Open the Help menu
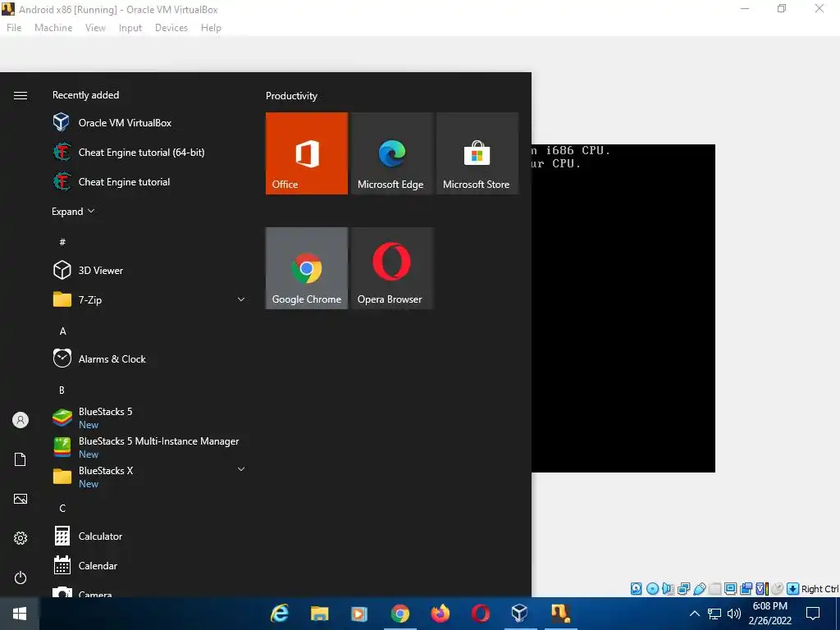The height and width of the screenshot is (630, 840). point(211,28)
